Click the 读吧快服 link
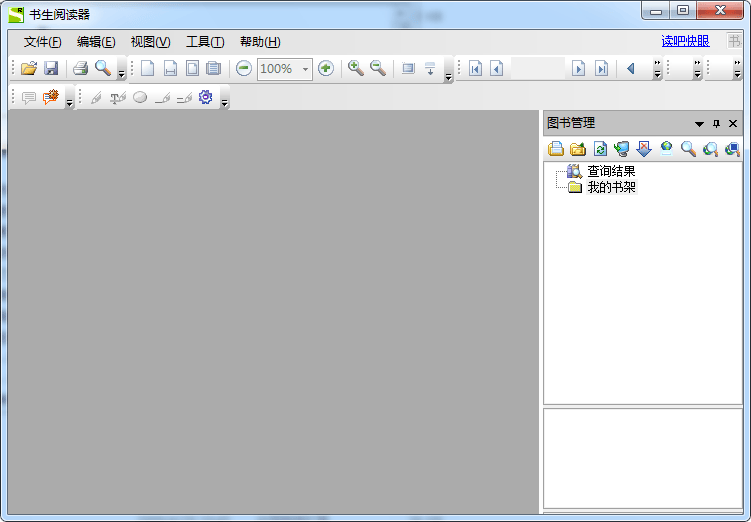 coord(685,41)
